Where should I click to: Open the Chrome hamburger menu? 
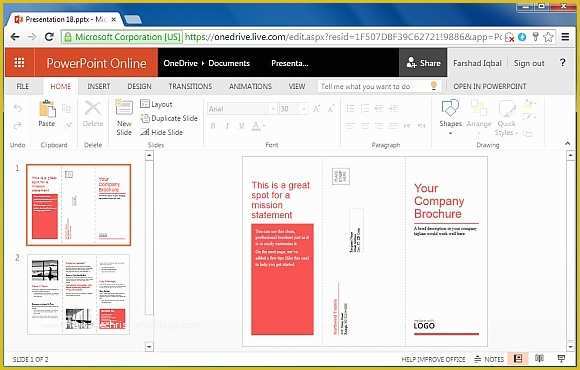[565, 37]
